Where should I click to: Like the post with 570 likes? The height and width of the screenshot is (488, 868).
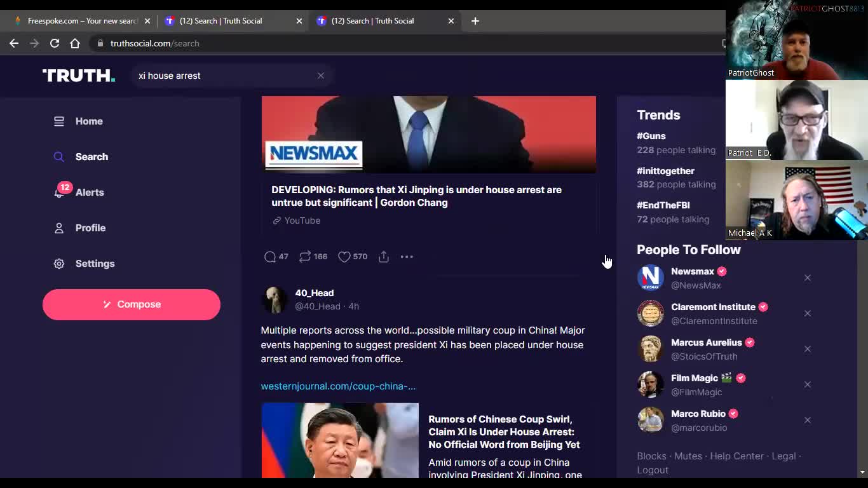[x=353, y=257]
